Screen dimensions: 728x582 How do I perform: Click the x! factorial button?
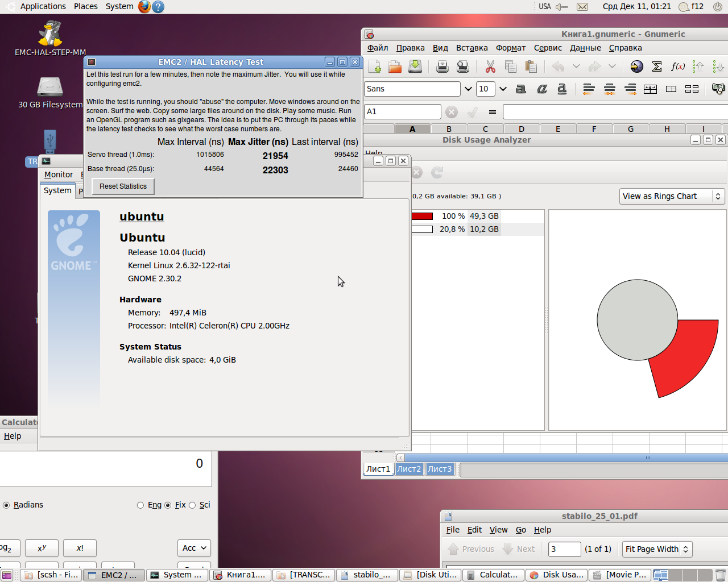(80, 548)
